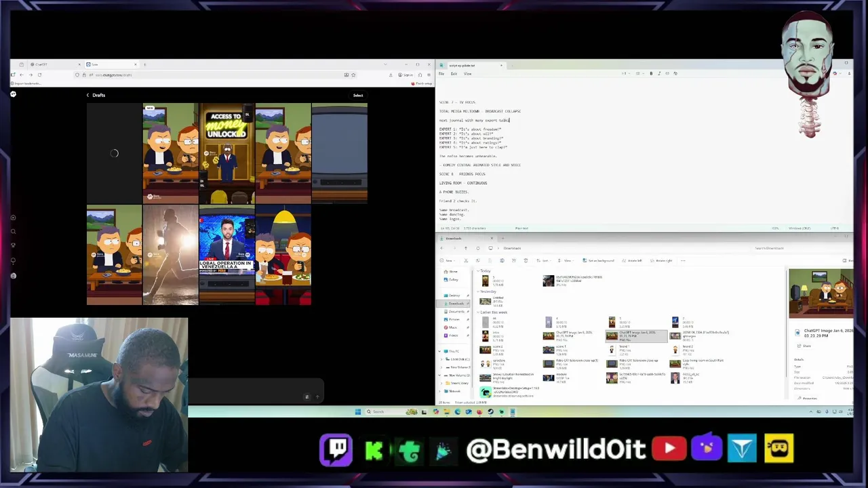Clear formatting in the Notepad toolbar

pos(675,73)
